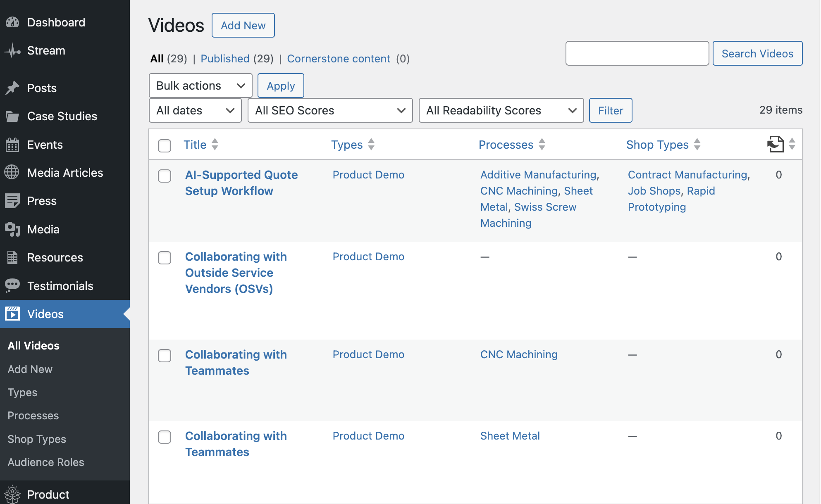This screenshot has height=504, width=821.
Task: Check the select-all checkbox in the header row
Action: [164, 146]
